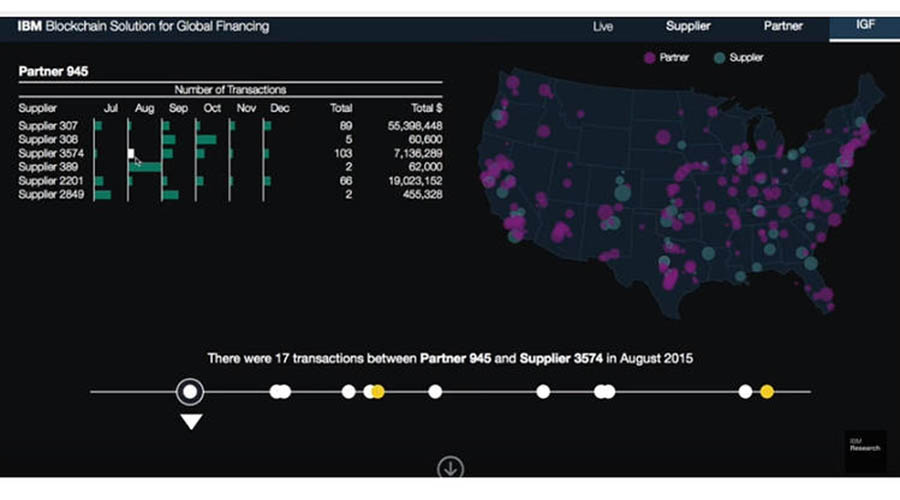Click Supplier 3574 row label
Image resolution: width=900 pixels, height=500 pixels.
point(51,153)
